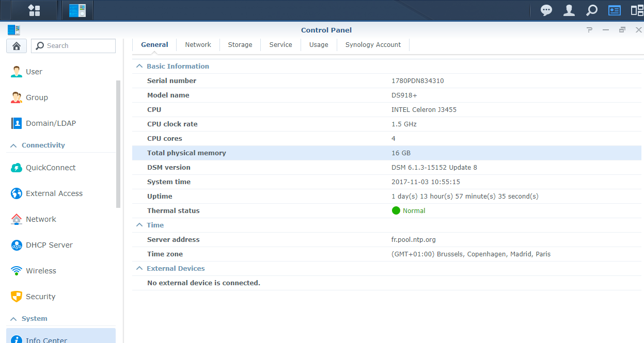Select DSM 6.1.3-15152 Update 8 text
This screenshot has width=644, height=343.
coord(434,168)
